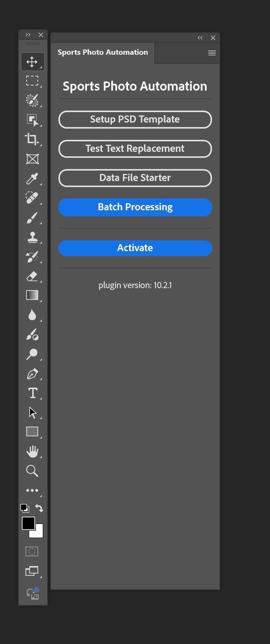Viewport: 270px width, 644px height.
Task: Collapse the Sports Photo Automation panel
Action: pos(200,38)
